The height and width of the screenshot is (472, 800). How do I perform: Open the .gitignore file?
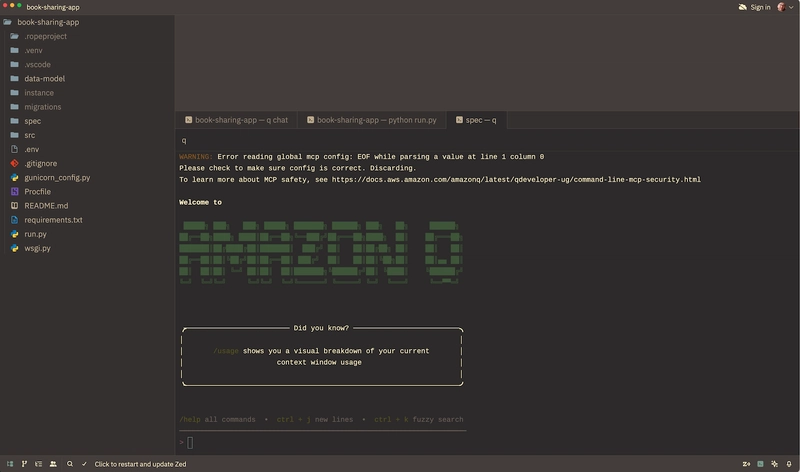(41, 163)
